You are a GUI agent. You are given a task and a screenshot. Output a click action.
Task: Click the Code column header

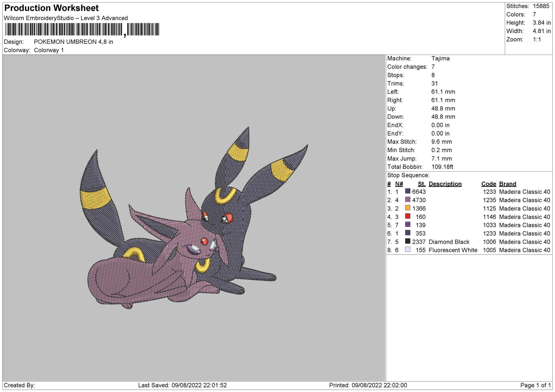(489, 184)
